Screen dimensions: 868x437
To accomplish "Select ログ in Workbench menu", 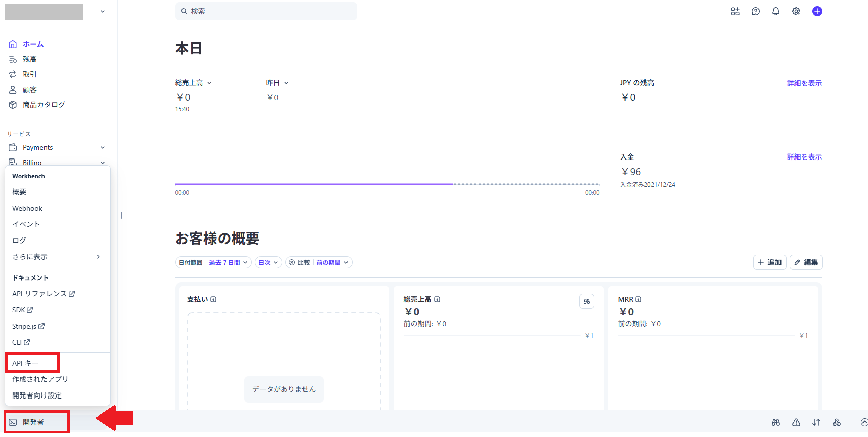I will (x=19, y=241).
